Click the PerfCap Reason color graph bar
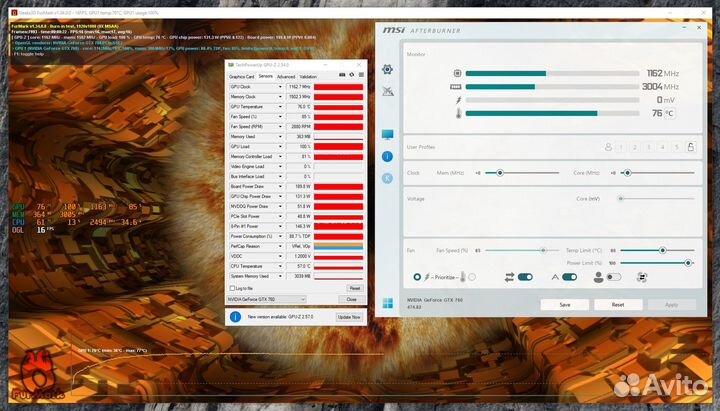 (x=338, y=246)
